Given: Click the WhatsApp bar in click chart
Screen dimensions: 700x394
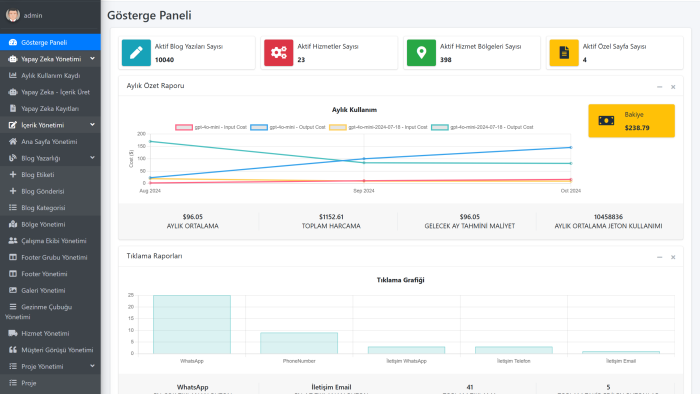Looking at the screenshot, I should (x=192, y=324).
